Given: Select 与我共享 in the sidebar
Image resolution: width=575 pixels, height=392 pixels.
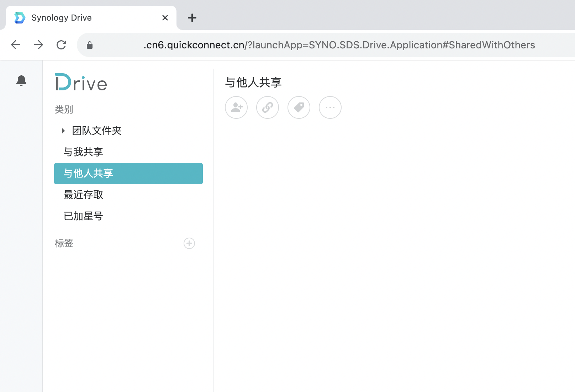Looking at the screenshot, I should point(83,152).
